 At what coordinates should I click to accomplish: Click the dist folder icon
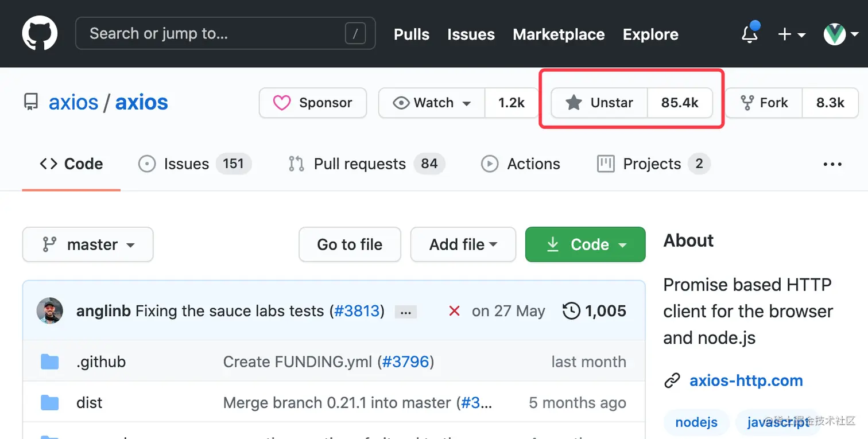tap(50, 402)
